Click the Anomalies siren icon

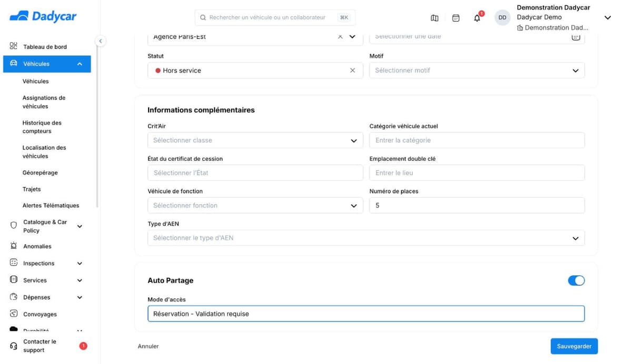tap(14, 246)
